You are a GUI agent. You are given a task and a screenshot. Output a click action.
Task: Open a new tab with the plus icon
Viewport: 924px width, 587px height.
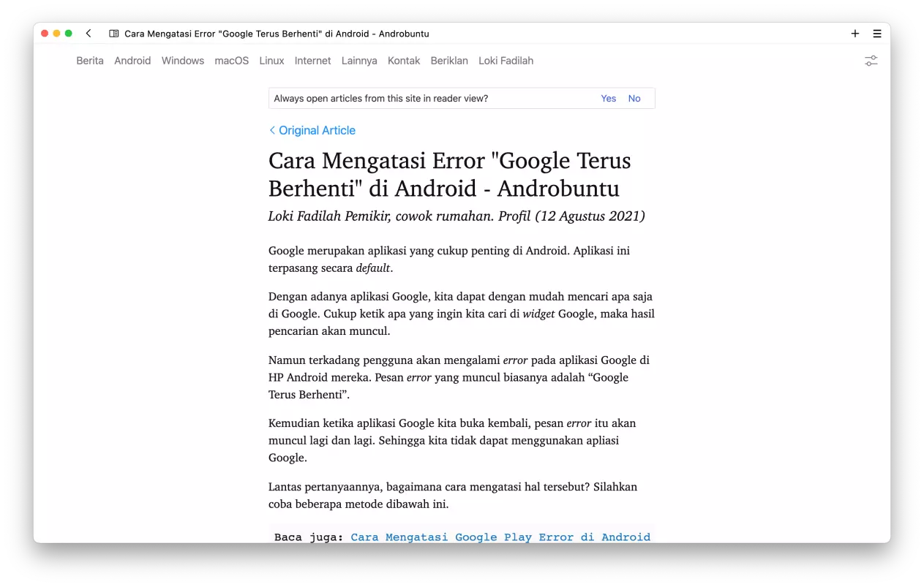(854, 33)
